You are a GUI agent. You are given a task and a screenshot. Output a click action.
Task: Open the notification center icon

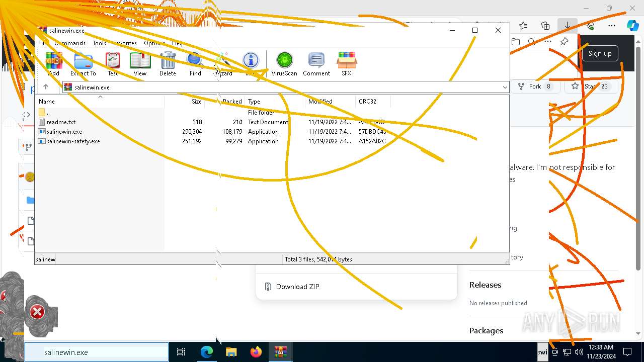tap(627, 352)
